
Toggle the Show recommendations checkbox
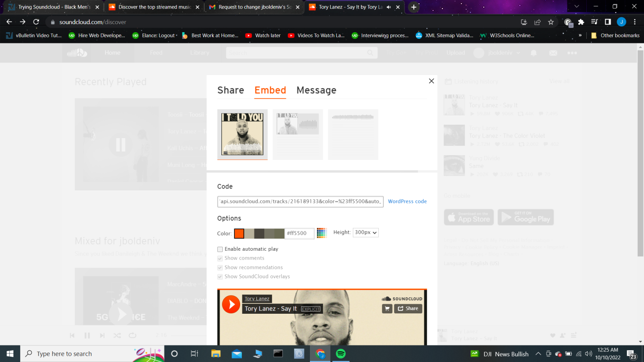[x=220, y=268]
